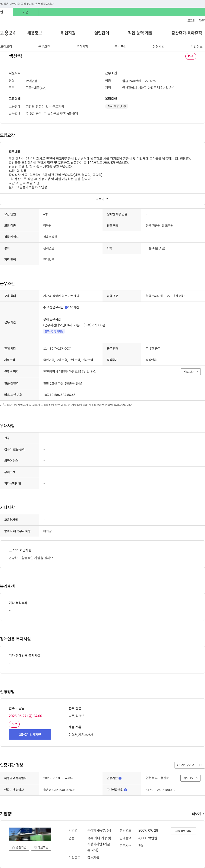Click the info icon beside 인증기관
205x868 pixels.
click(x=120, y=778)
